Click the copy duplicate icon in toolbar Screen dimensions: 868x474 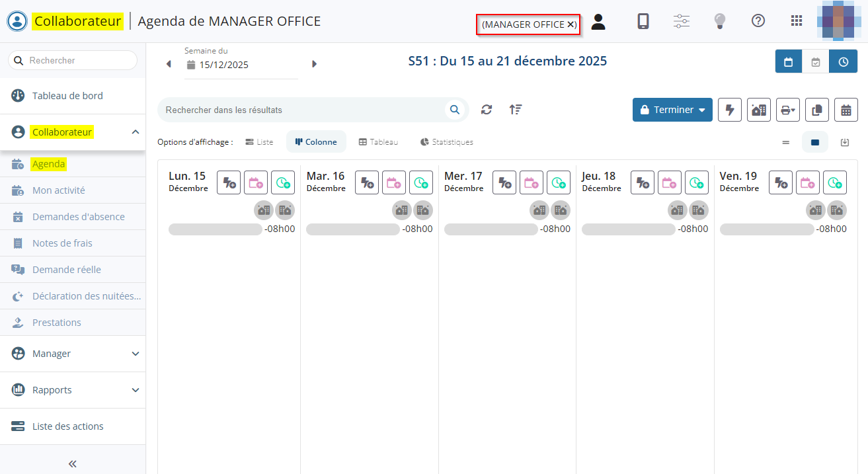click(x=817, y=110)
